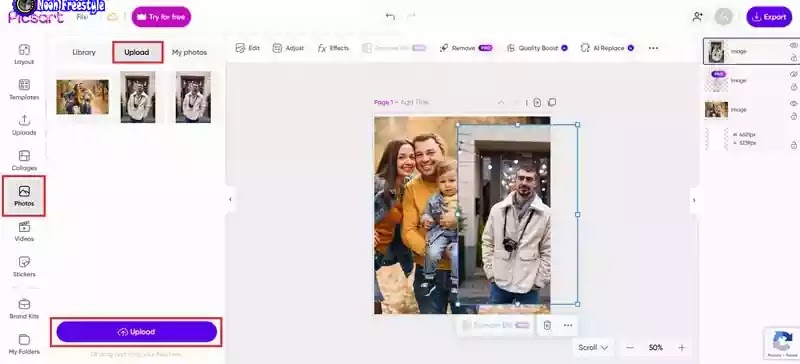
Task: Lock the family photo image layer
Action: click(x=793, y=116)
